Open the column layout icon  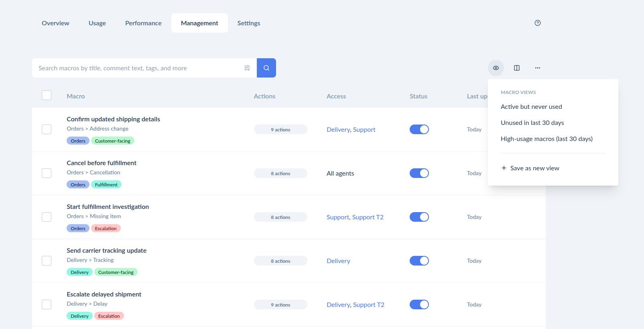tap(517, 68)
